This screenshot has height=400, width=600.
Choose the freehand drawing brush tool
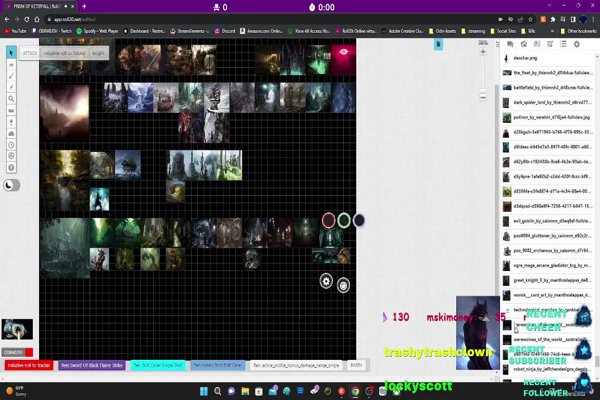click(11, 76)
